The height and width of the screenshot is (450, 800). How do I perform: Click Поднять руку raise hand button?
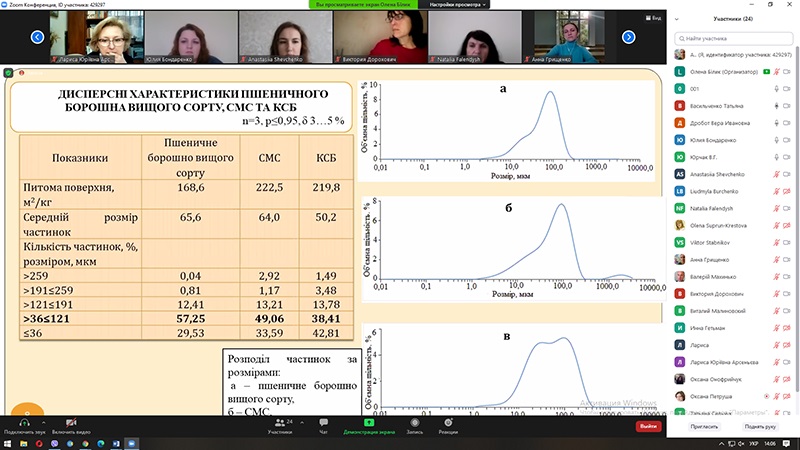760,427
